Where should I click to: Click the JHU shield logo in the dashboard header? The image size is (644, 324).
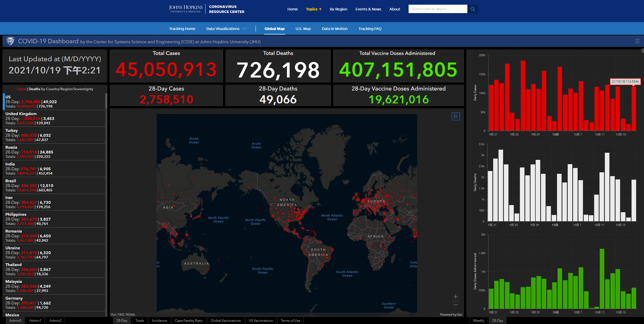point(10,41)
